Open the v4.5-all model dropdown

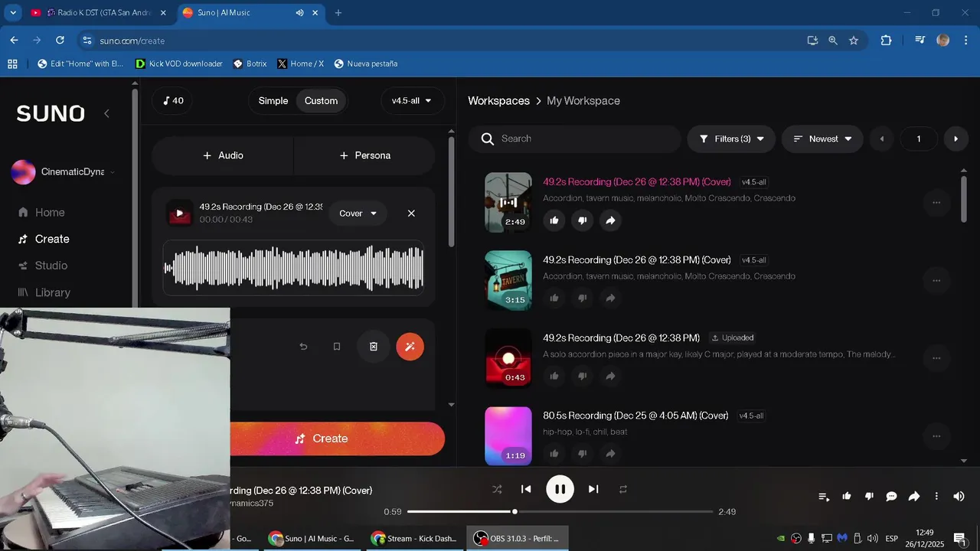[x=412, y=101]
